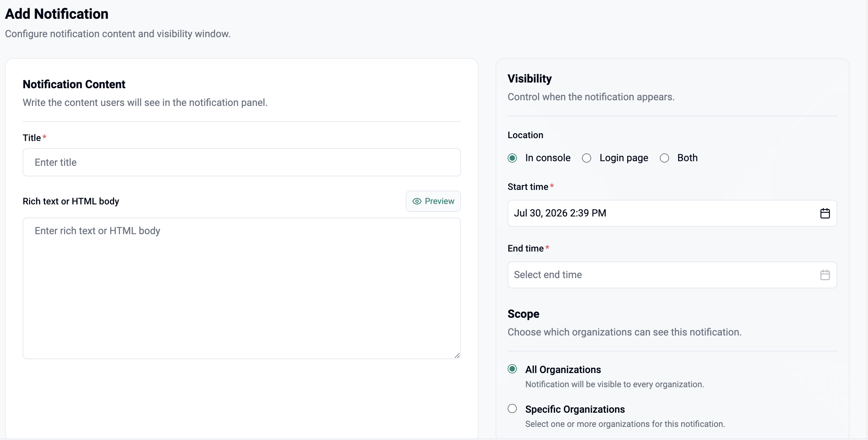Select the In console location radio
The width and height of the screenshot is (868, 440).
click(512, 158)
